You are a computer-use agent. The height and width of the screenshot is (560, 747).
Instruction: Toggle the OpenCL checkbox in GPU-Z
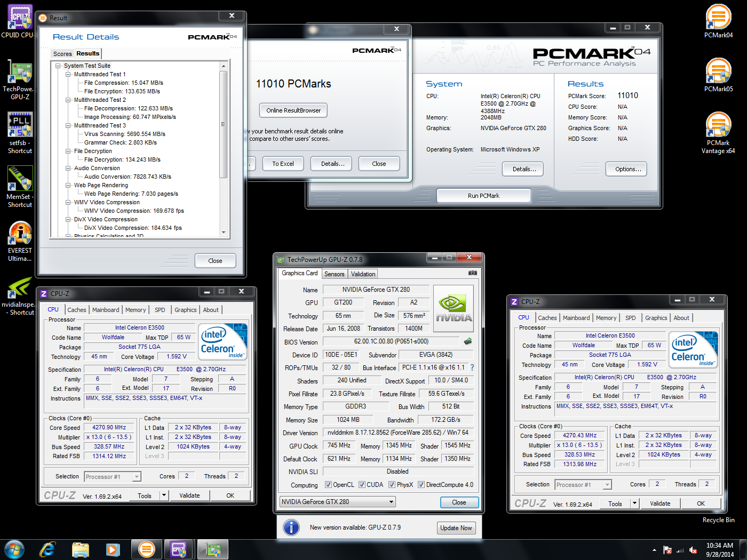click(329, 485)
